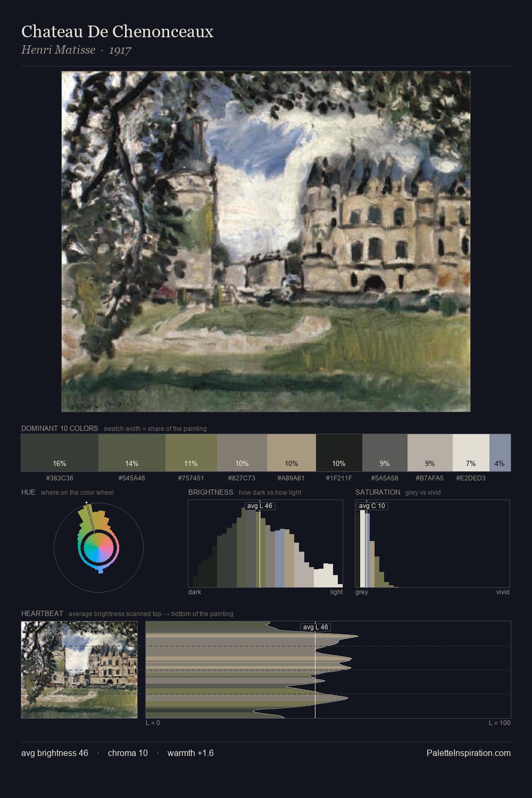
Task: Click the hex code label #827C73
Action: click(242, 478)
